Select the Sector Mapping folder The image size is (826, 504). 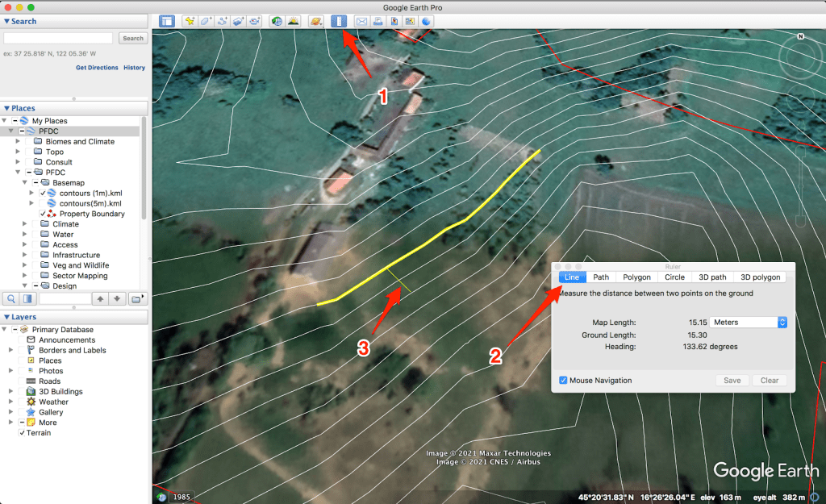[x=80, y=276]
